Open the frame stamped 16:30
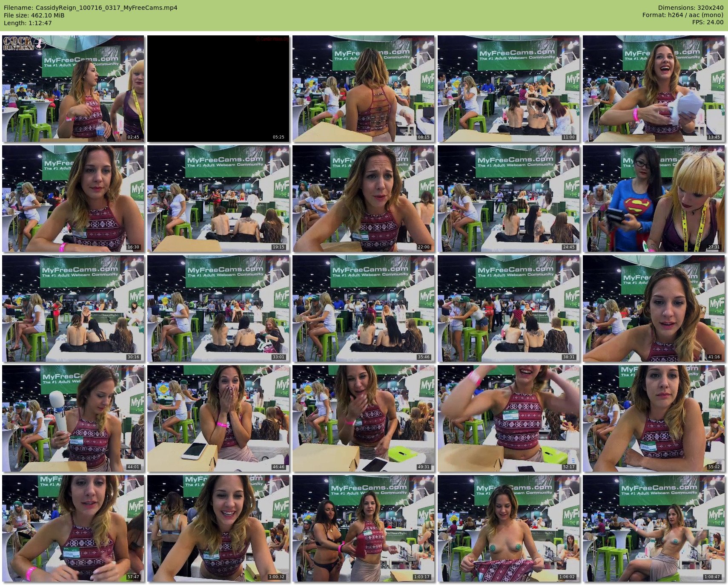 [x=73, y=199]
